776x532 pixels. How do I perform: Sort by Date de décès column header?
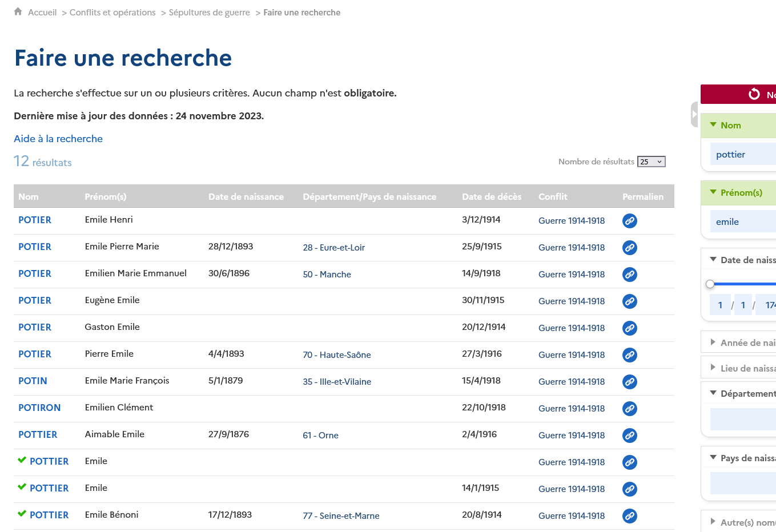pyautogui.click(x=491, y=196)
